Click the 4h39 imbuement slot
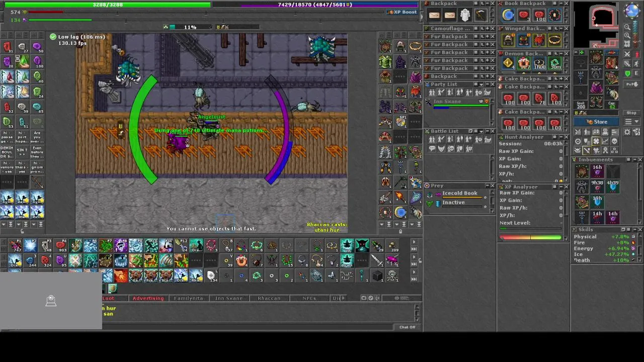644x362 pixels. (612, 187)
